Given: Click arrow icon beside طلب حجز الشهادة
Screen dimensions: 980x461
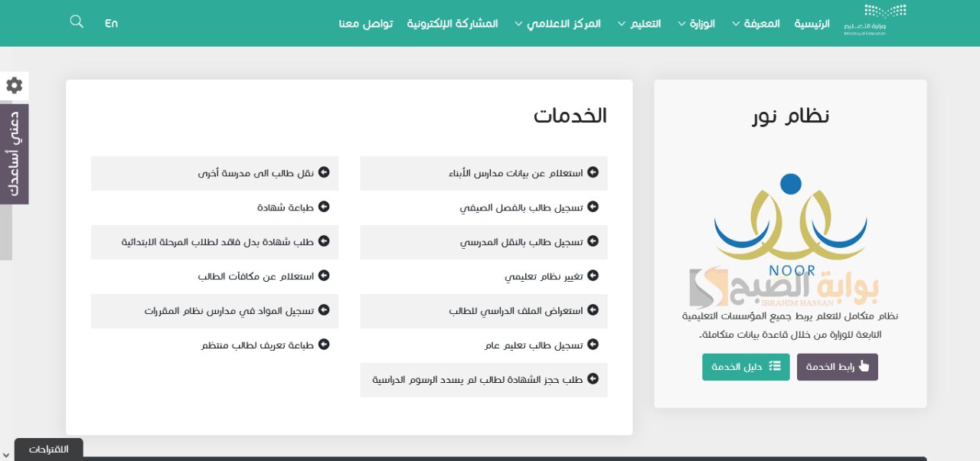Looking at the screenshot, I should pyautogui.click(x=593, y=379).
